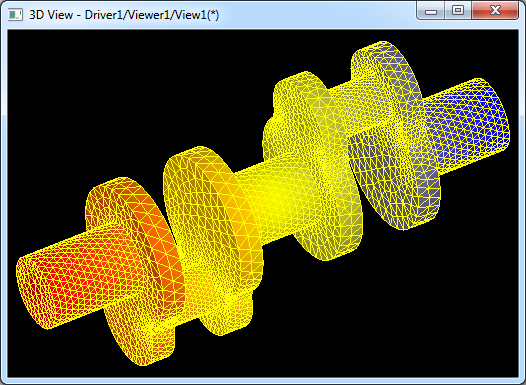Close the Driver1/Viewer1/View1 window

click(495, 11)
